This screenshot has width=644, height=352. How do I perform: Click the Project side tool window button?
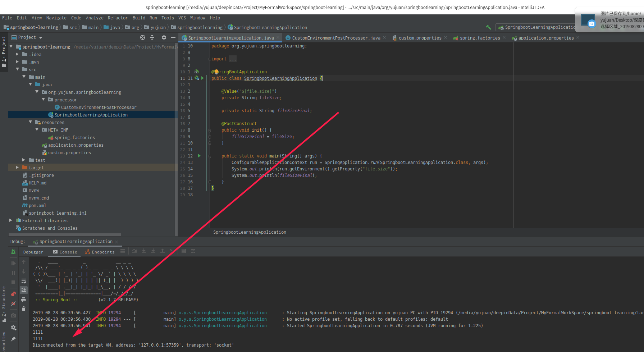coord(4,52)
